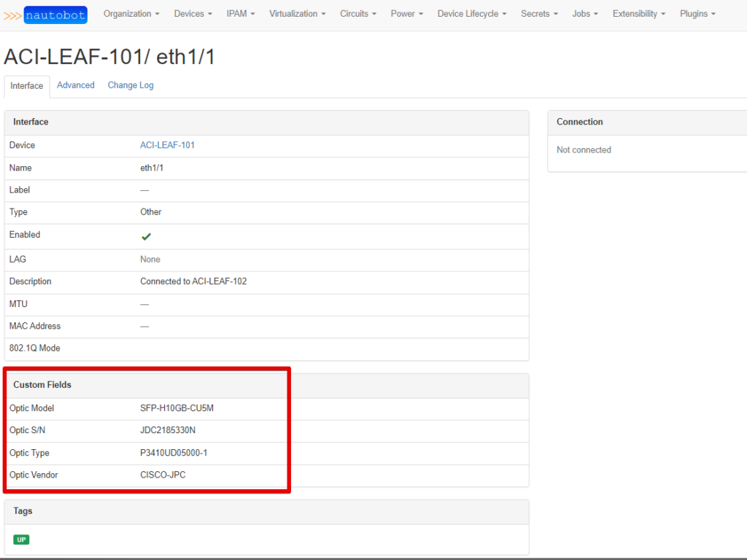Viewport: 747px width, 560px height.
Task: Click the MTU label
Action: (x=18, y=304)
